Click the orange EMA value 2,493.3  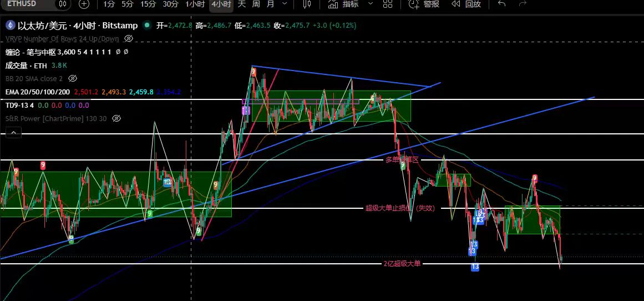pyautogui.click(x=114, y=92)
